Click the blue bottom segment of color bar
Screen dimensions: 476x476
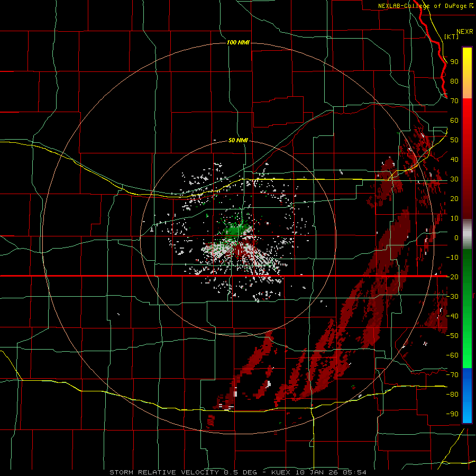tap(467, 395)
